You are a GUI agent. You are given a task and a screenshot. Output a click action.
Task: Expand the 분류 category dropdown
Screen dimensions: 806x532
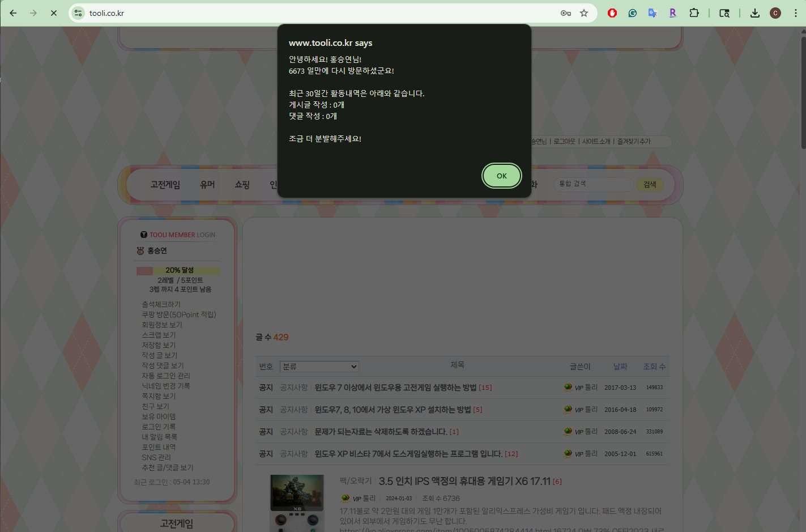pos(319,367)
